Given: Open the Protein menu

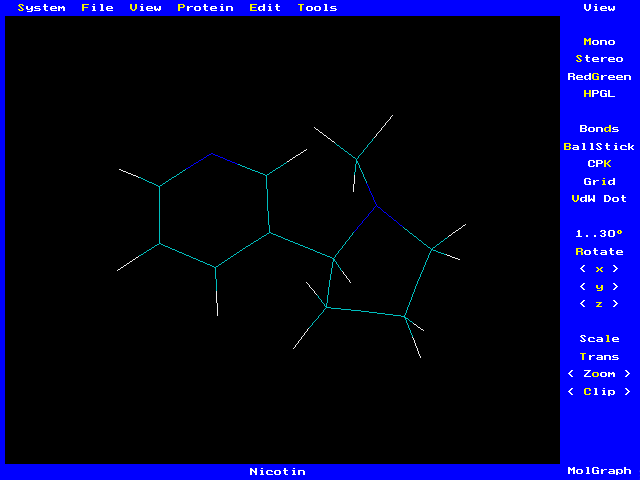Looking at the screenshot, I should [x=205, y=8].
